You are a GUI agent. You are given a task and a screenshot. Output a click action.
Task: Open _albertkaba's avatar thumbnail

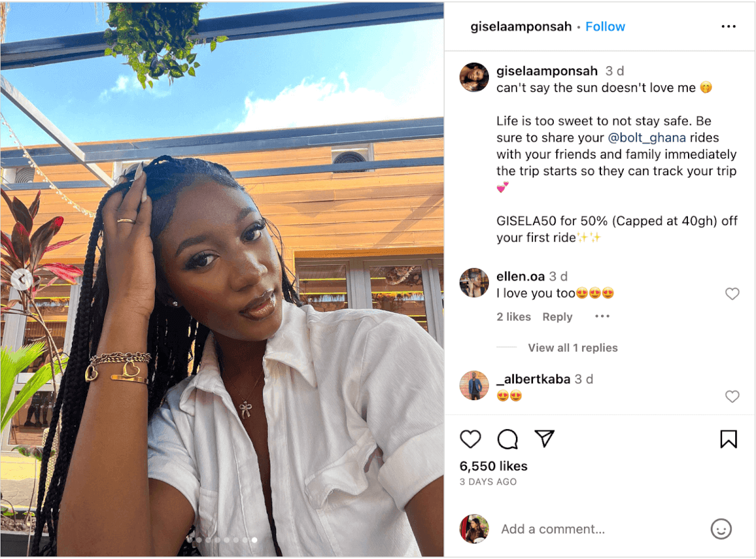pyautogui.click(x=474, y=386)
